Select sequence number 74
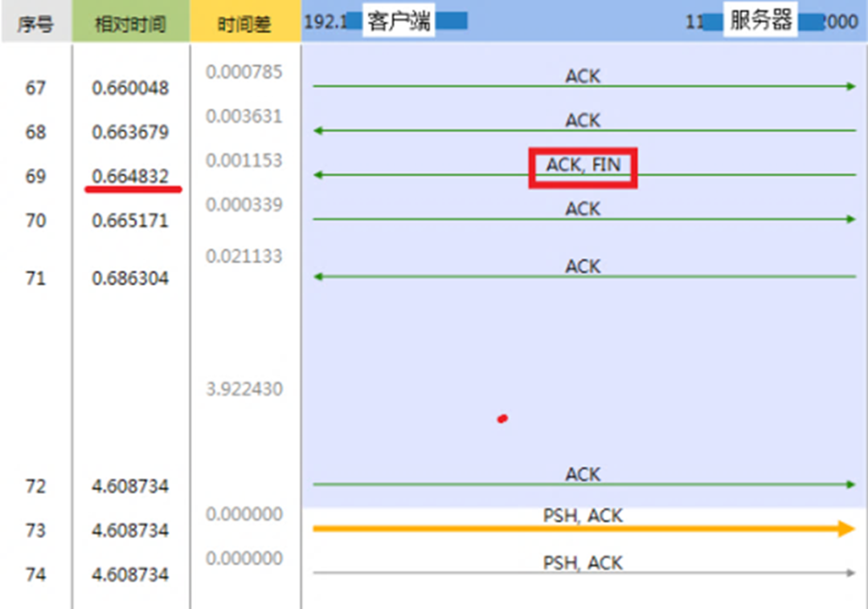 (x=35, y=574)
